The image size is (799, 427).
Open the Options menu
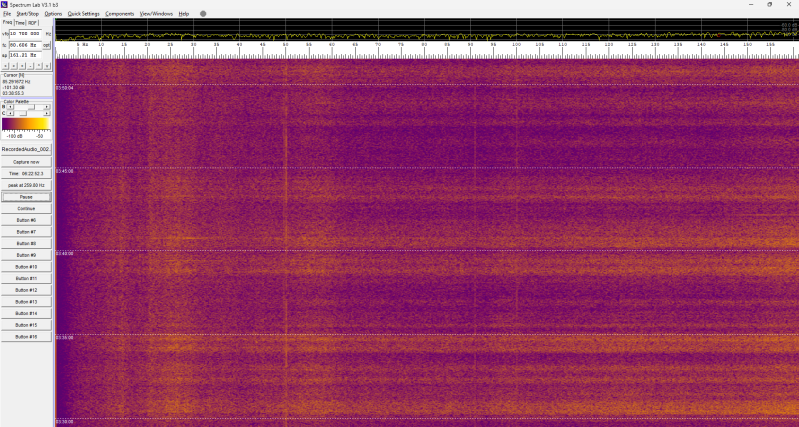pyautogui.click(x=53, y=14)
